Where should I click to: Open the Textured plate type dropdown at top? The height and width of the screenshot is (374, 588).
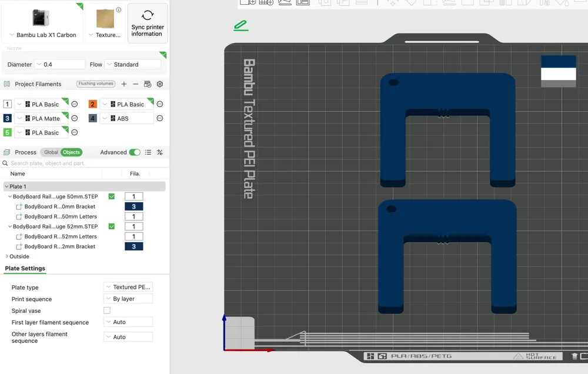coord(105,35)
